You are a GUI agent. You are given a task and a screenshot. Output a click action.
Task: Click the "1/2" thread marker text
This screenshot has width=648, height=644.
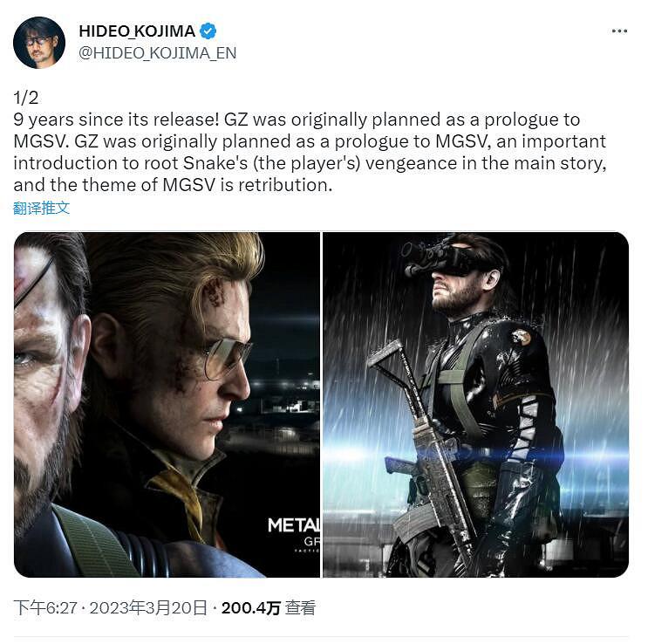tap(25, 96)
